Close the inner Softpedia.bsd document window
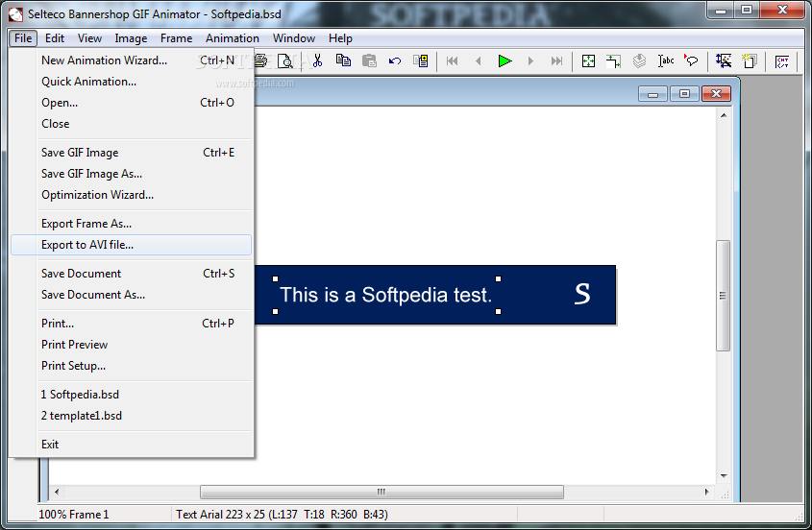 (x=716, y=94)
